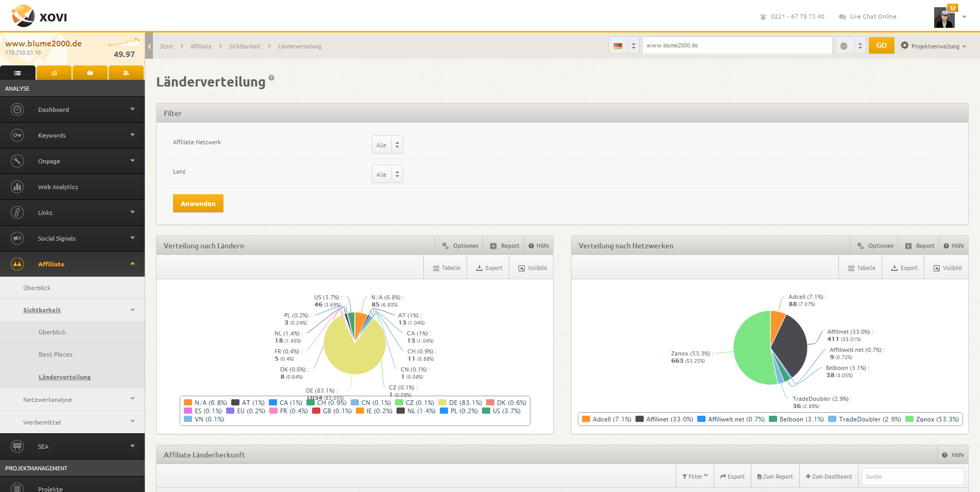Screen dimensions: 980x492
Task: Collapse the Sichtbarkeit submenu chevron
Action: coord(132,310)
